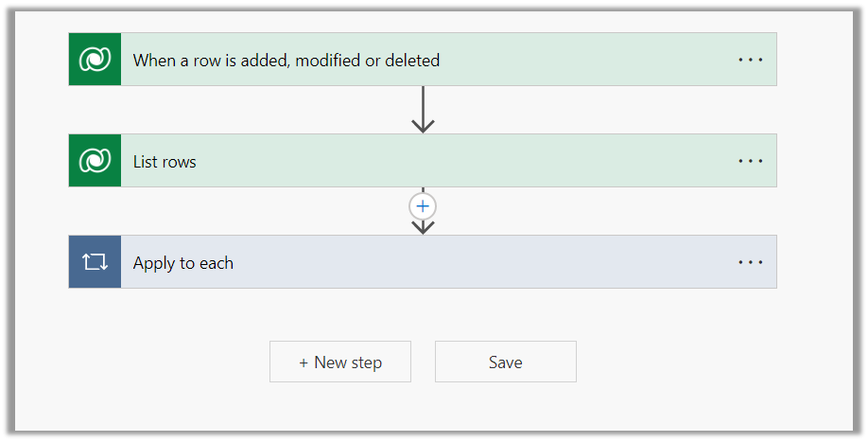The width and height of the screenshot is (868, 442).
Task: Open the Apply to each ellipsis menu
Action: coord(750,262)
